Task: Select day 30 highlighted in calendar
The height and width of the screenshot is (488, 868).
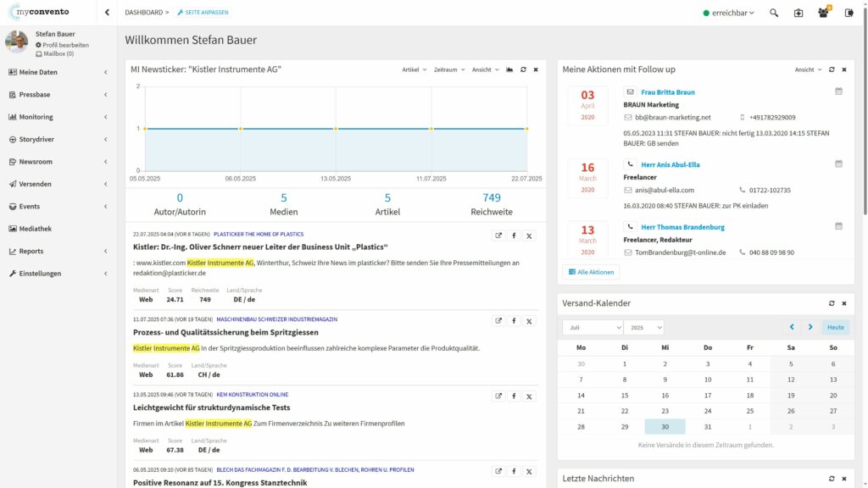Action: coord(665,427)
